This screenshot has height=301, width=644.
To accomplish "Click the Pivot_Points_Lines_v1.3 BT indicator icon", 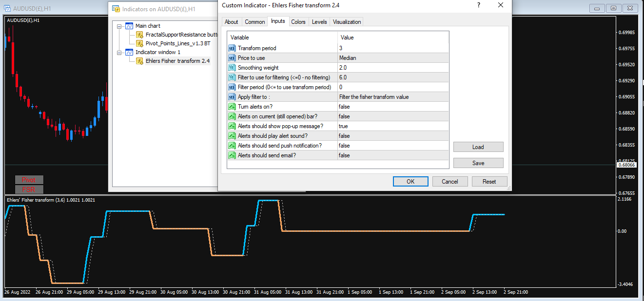I will click(x=139, y=43).
